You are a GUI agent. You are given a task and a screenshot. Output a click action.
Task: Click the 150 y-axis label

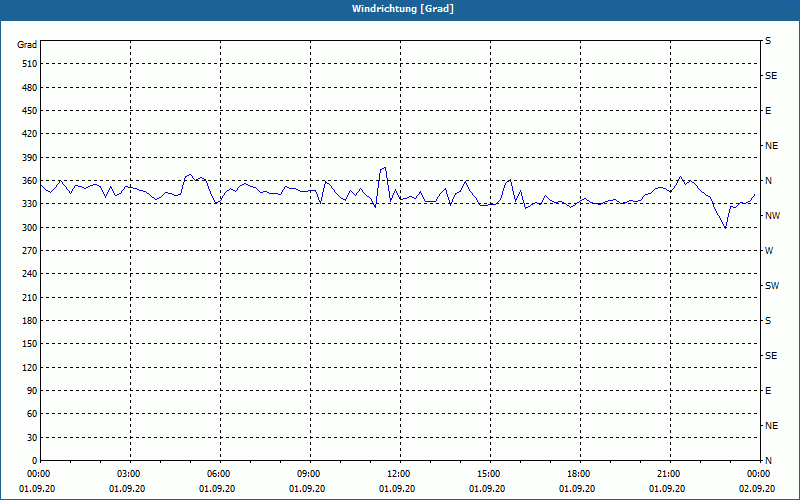[x=30, y=344]
